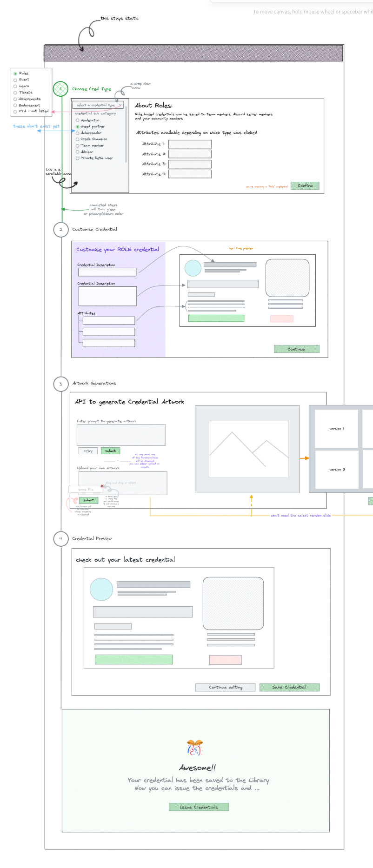Click the step 4 circle marker
This screenshot has height=868, width=373.
(60, 538)
